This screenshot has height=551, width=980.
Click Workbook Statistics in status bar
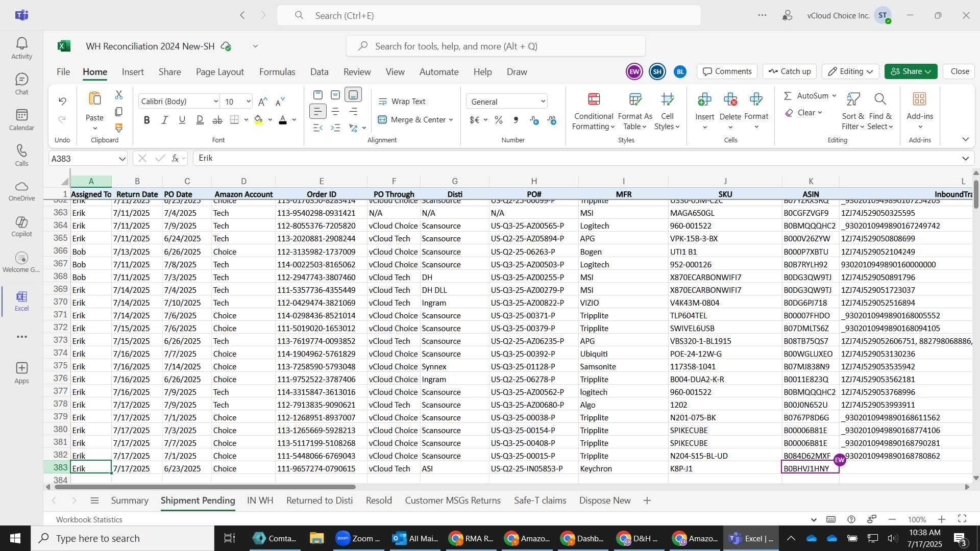(89, 519)
